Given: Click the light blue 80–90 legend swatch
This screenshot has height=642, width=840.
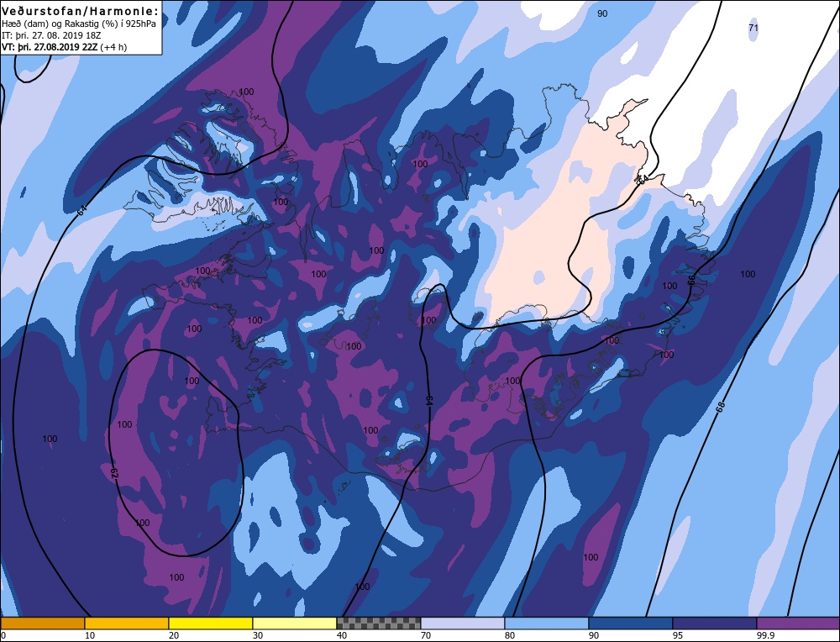Looking at the screenshot, I should click(547, 623).
